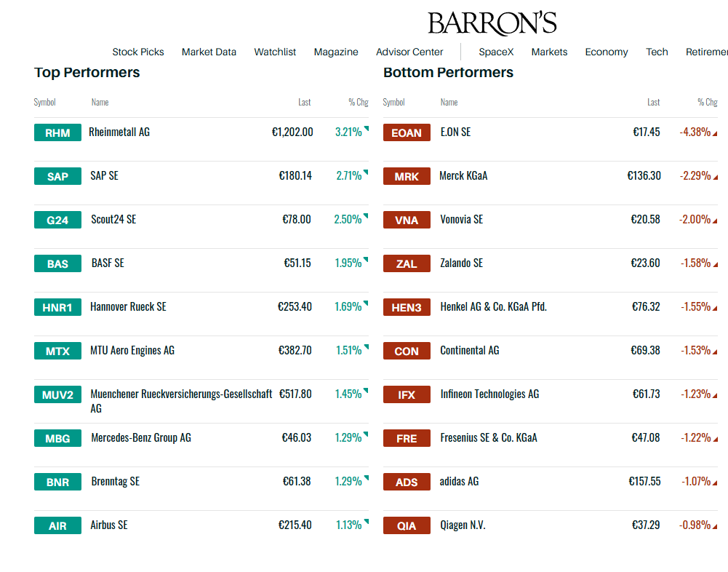
Task: Open the QIA red symbol badge
Action: pyautogui.click(x=407, y=525)
